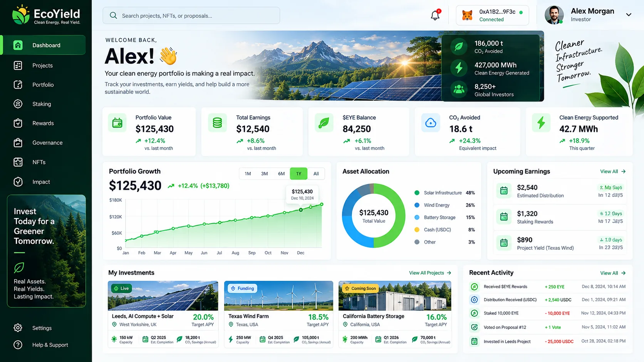
Task: Click the Staking sidebar icon
Action: [x=18, y=104]
